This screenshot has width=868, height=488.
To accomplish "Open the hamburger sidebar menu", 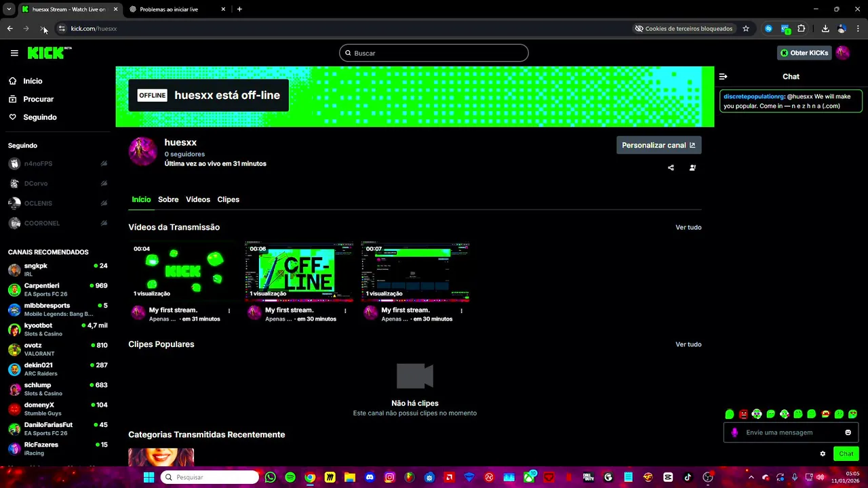I will coord(14,53).
